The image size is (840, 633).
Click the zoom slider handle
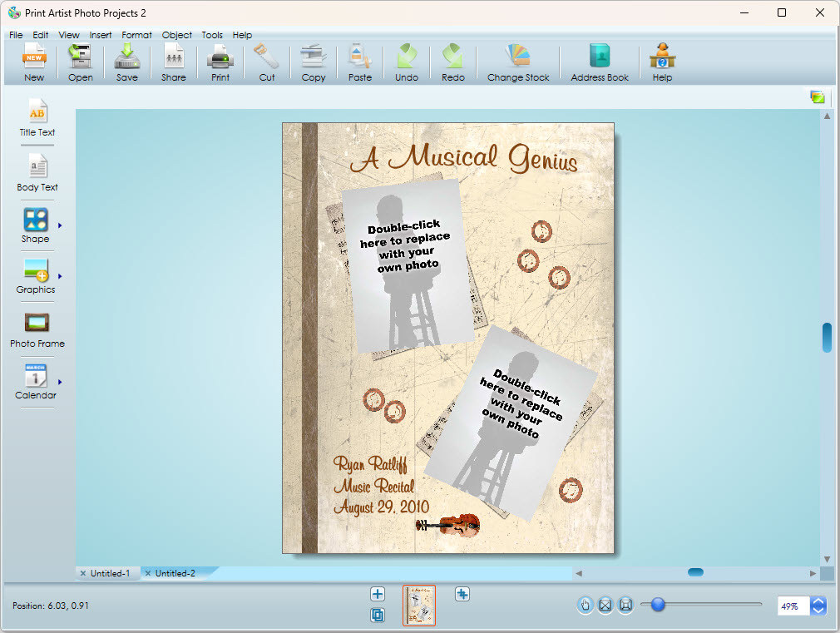(658, 605)
